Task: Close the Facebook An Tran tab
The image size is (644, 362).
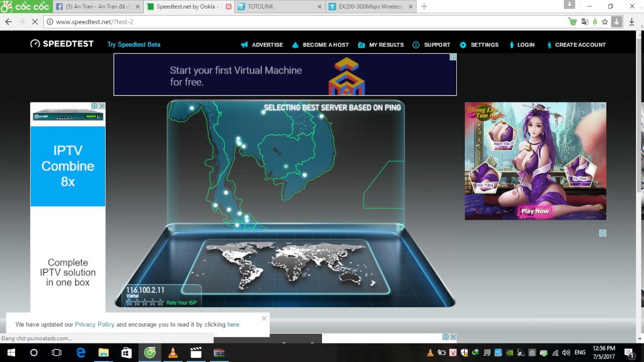Action: coord(137,7)
